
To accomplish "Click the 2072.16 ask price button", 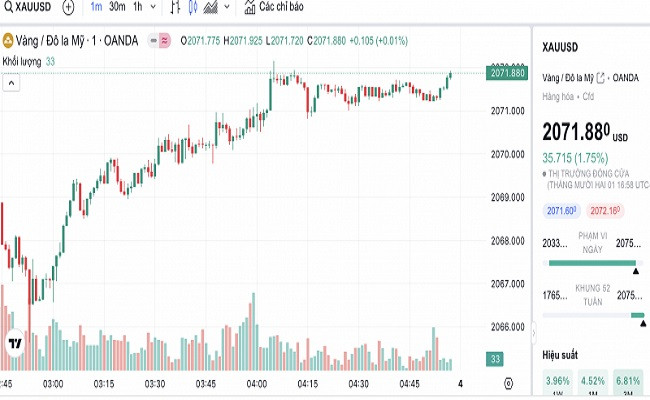I will click(x=605, y=211).
